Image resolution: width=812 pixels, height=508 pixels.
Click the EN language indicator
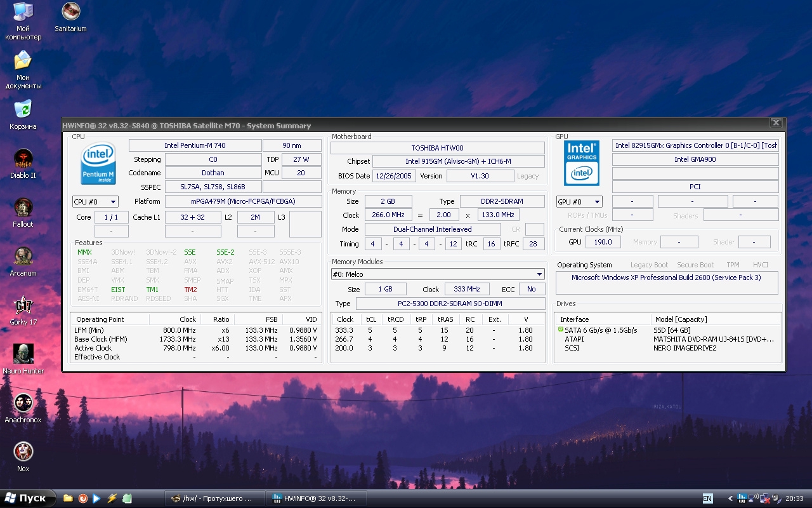707,498
